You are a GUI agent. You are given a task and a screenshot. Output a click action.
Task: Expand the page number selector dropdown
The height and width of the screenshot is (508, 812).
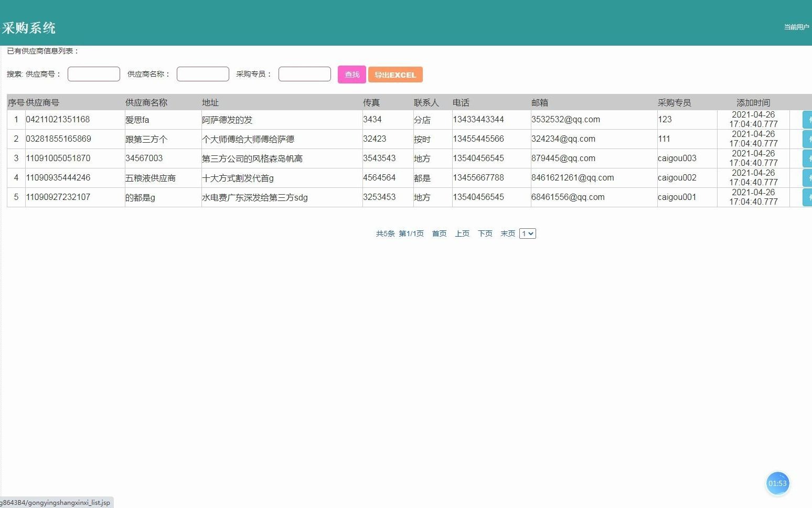coord(527,233)
